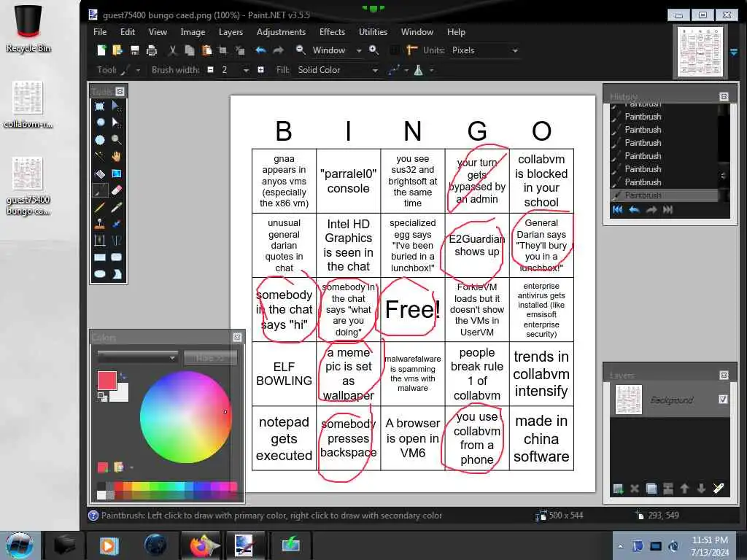Click the Print toolbar icon
Viewport: 747px width, 560px height.
(152, 50)
